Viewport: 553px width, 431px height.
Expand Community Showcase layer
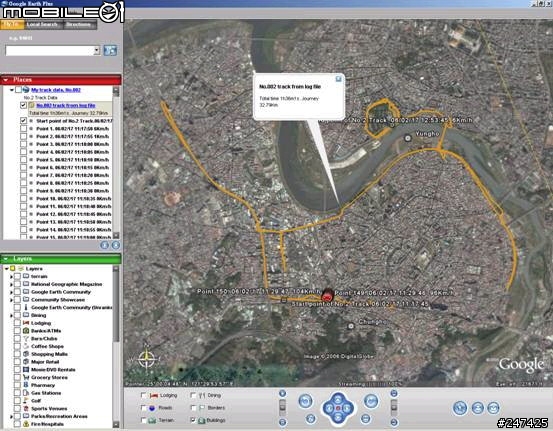click(x=11, y=300)
